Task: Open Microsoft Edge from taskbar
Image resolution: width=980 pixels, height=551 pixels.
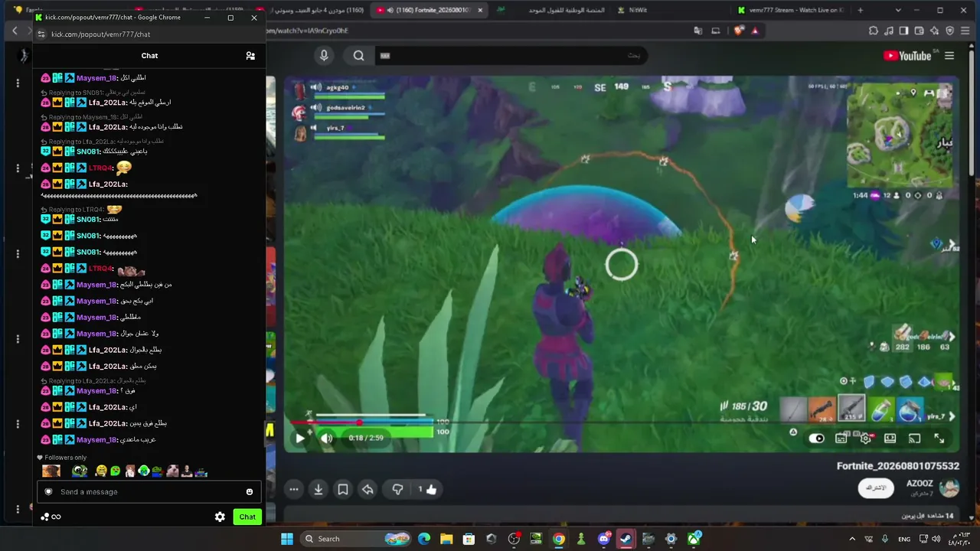Action: point(424,539)
